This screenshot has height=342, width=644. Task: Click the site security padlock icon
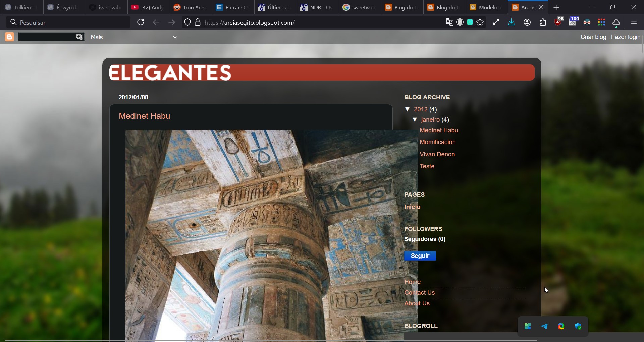tap(198, 22)
